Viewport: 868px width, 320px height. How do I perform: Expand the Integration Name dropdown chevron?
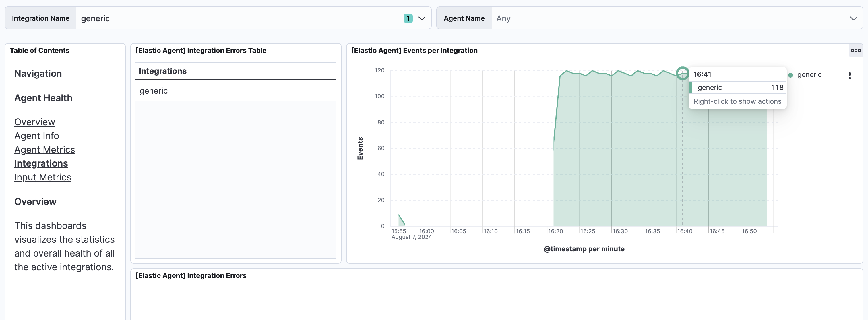tap(422, 18)
